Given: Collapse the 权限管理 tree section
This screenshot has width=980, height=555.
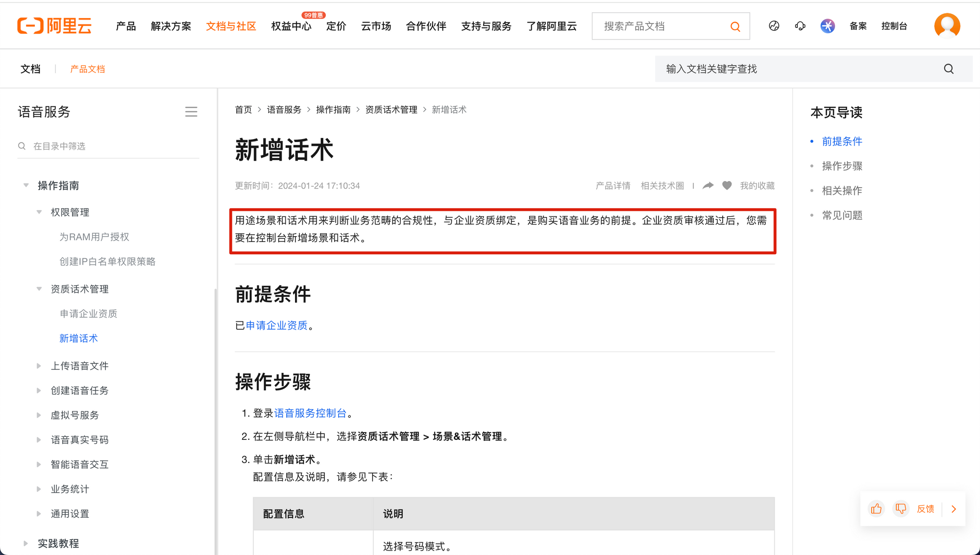Looking at the screenshot, I should (39, 212).
